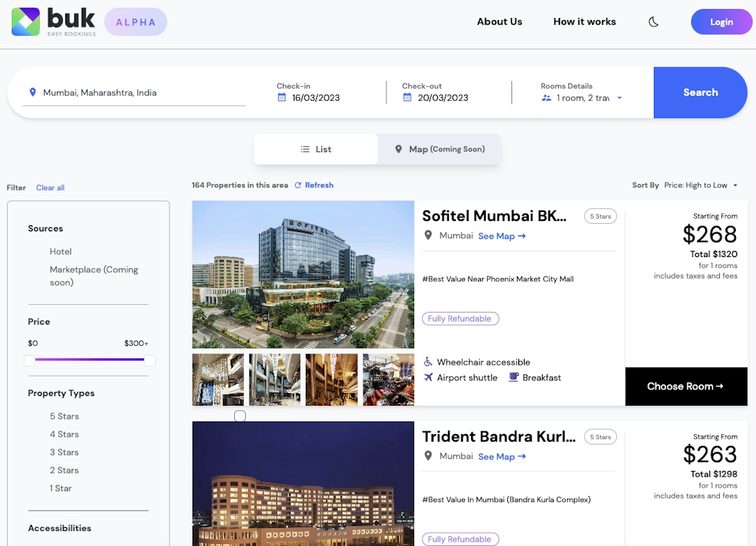Switch to the List view tab
756x546 pixels.
pyautogui.click(x=315, y=149)
